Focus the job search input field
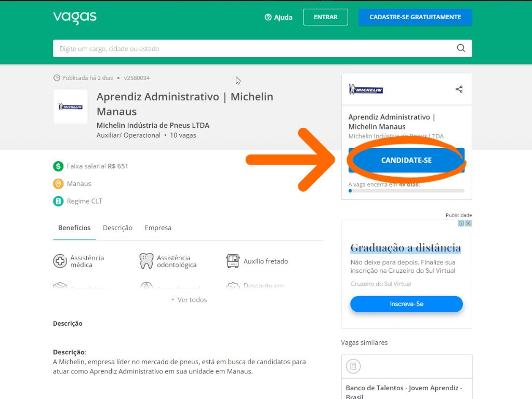 tap(262, 48)
